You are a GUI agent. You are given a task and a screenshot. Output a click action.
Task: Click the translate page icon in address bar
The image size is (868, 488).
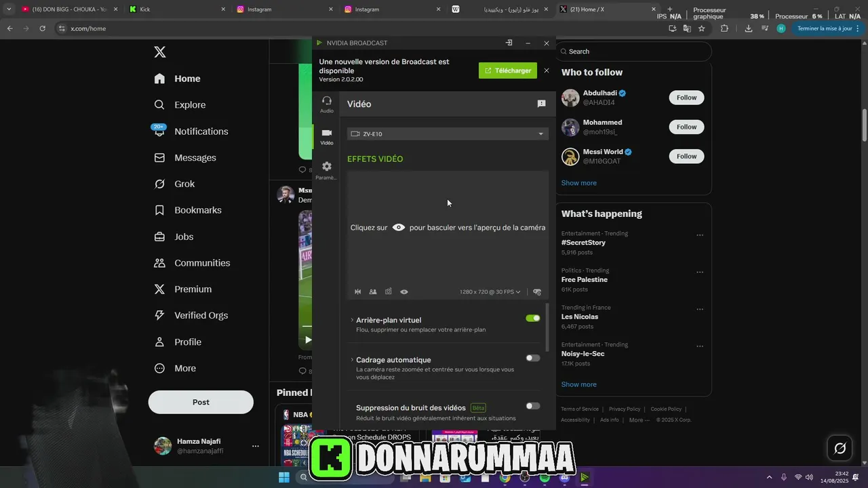[687, 28]
